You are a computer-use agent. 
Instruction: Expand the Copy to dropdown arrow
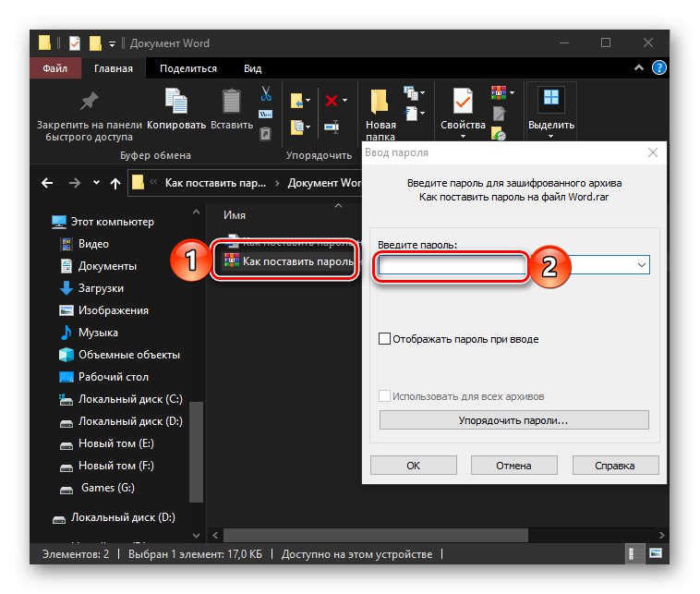point(308,127)
